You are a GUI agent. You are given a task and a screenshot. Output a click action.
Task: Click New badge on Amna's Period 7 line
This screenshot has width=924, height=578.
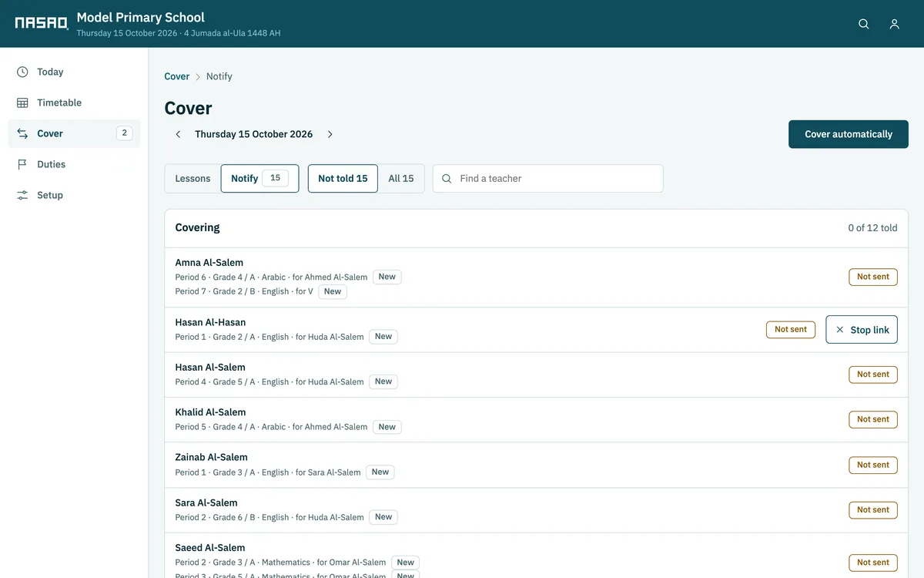click(x=333, y=291)
